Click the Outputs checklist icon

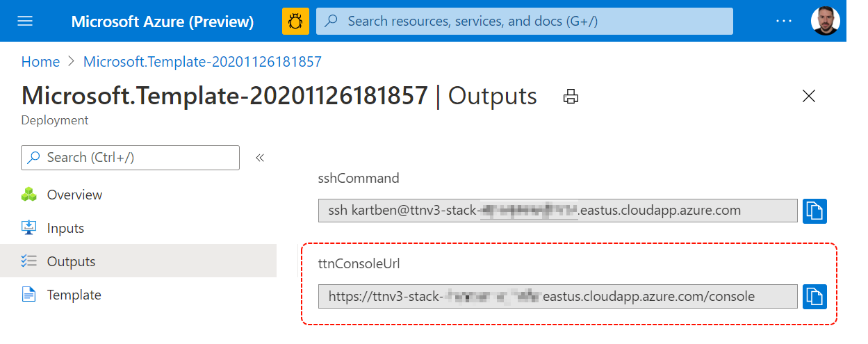[28, 261]
